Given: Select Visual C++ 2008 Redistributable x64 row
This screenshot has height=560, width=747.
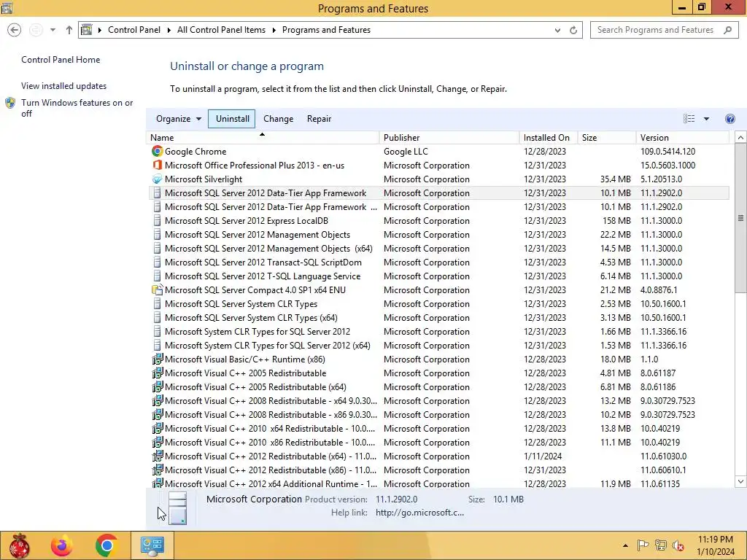Looking at the screenshot, I should point(438,401).
